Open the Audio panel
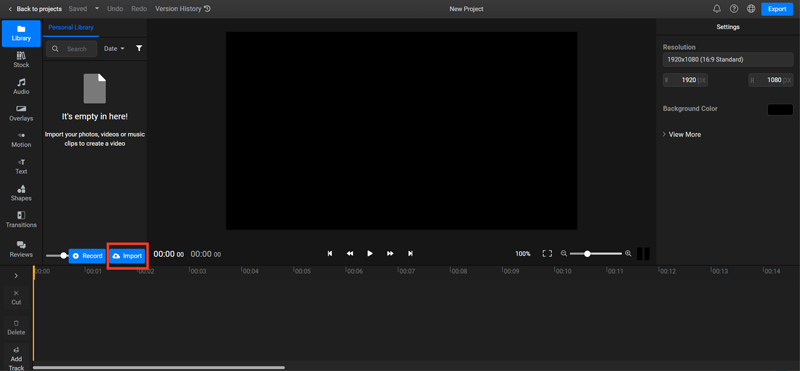800x371 pixels. click(21, 86)
